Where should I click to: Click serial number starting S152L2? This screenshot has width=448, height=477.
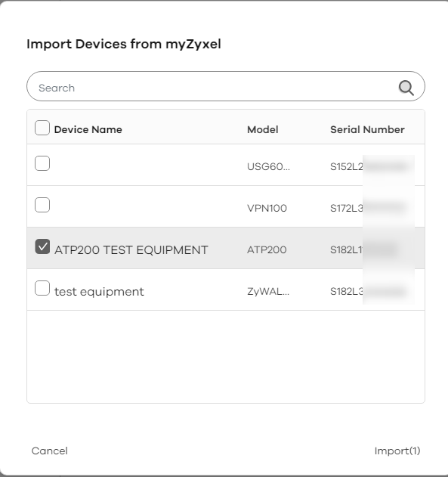tap(369, 167)
